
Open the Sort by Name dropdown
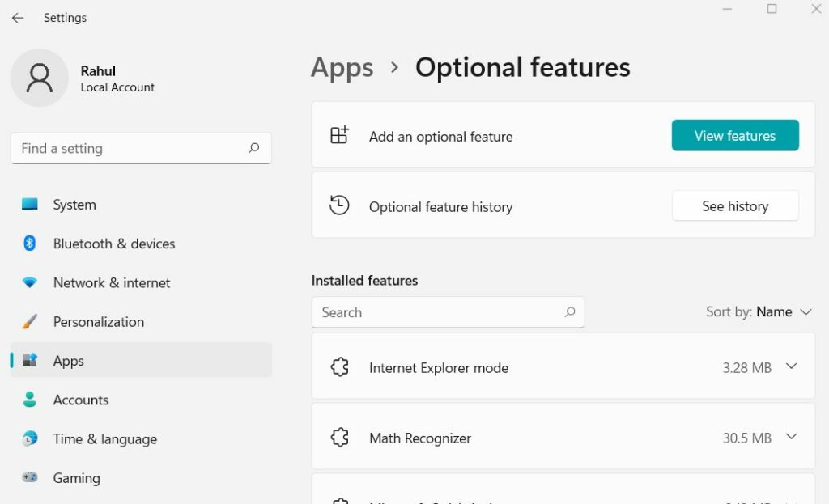pos(759,312)
